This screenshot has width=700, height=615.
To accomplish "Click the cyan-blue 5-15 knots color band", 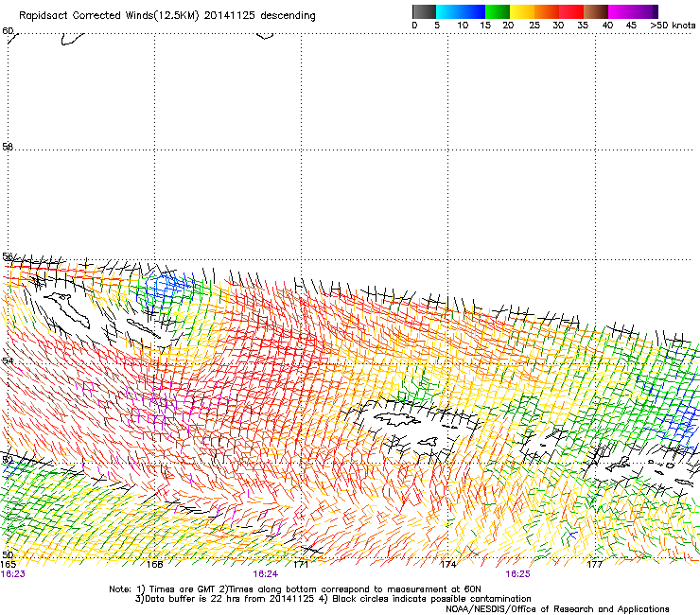I will pyautogui.click(x=461, y=11).
